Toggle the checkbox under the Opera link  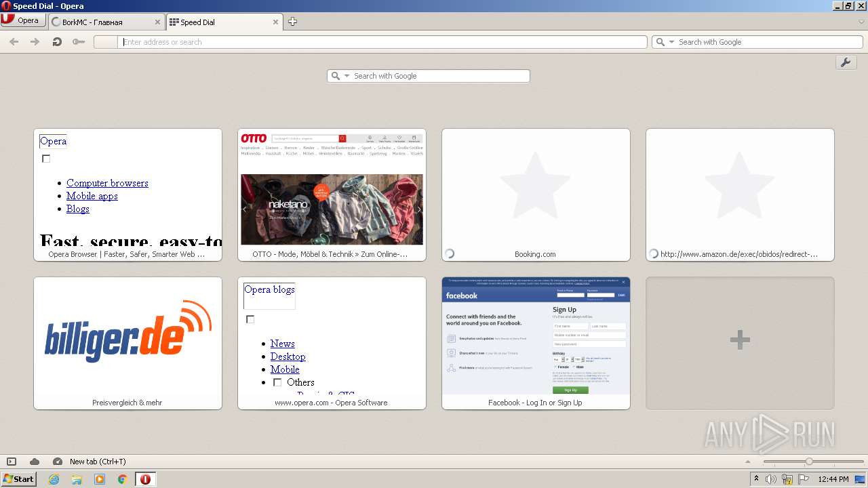[46, 159]
